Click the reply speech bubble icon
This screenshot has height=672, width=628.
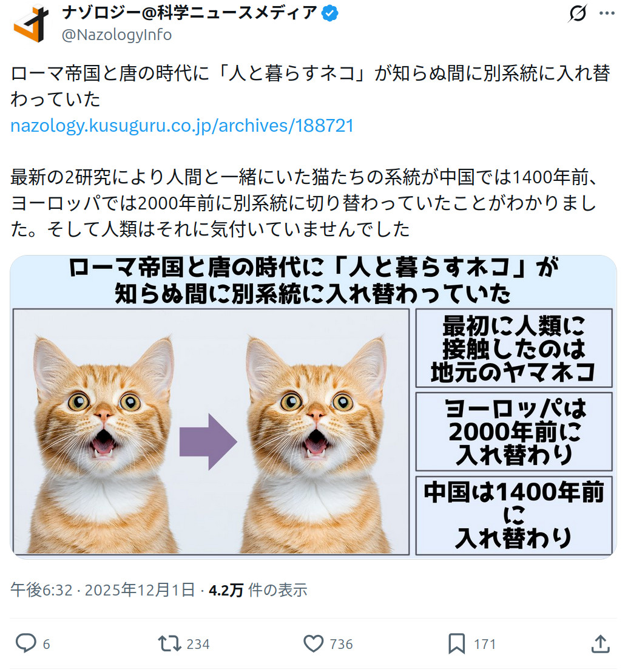[25, 643]
